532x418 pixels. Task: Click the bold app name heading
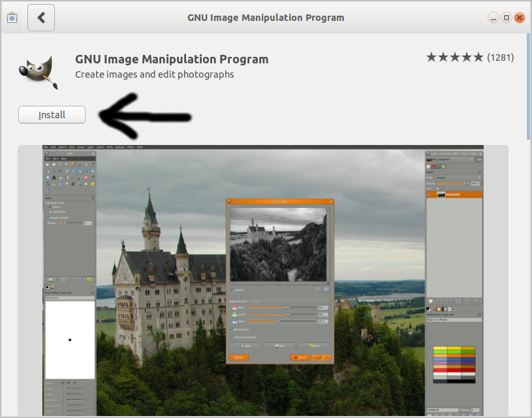coord(172,59)
